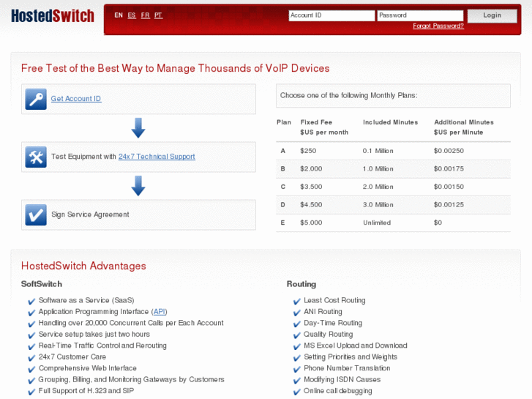Click checkmark beside Day-Time Routing

pyautogui.click(x=296, y=324)
